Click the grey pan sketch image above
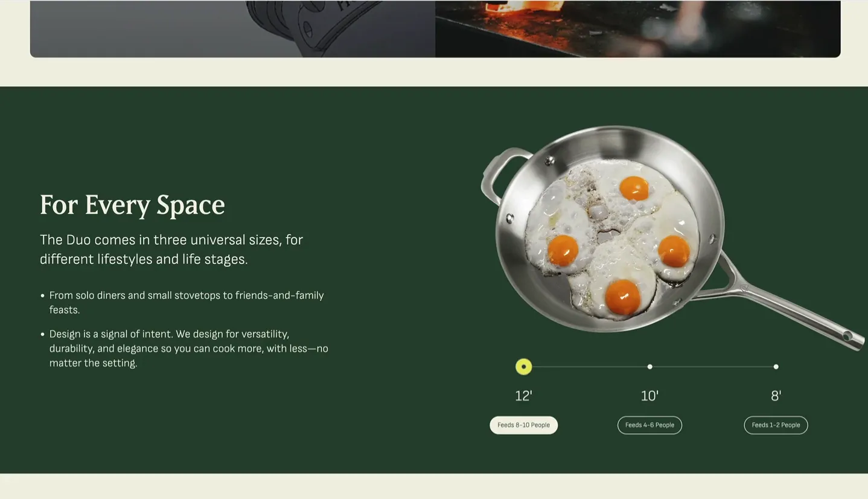This screenshot has width=868, height=499. pyautogui.click(x=232, y=29)
